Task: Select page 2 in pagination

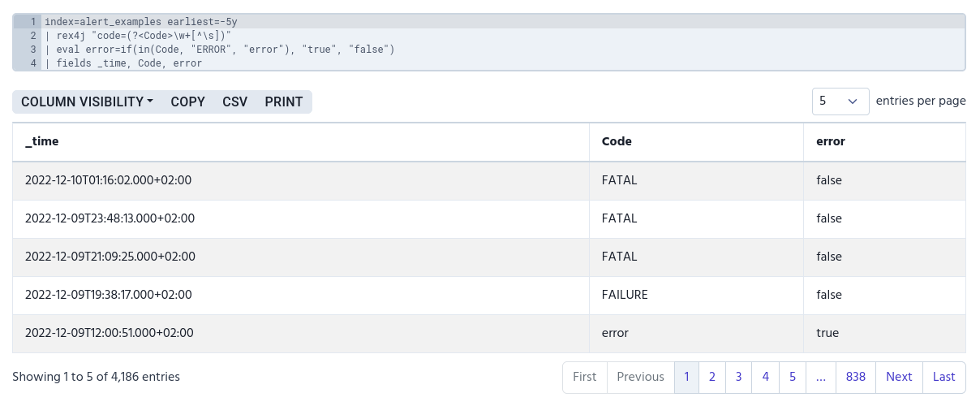Action: coord(712,377)
